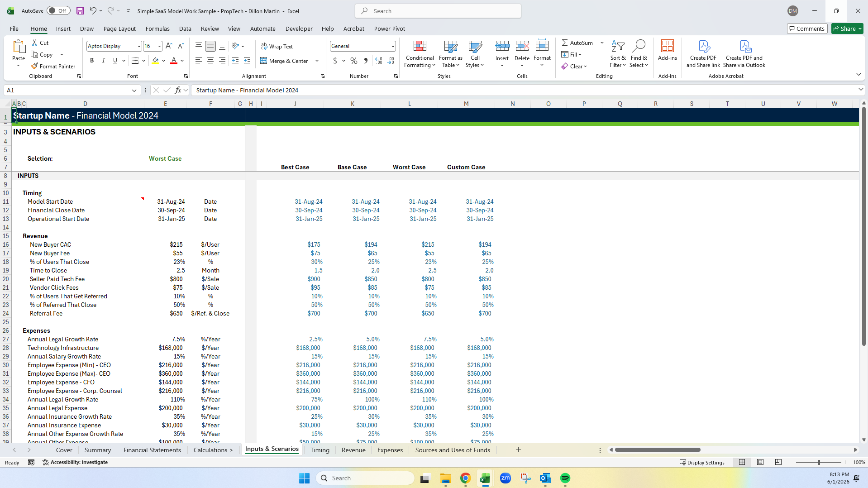868x488 pixels.
Task: Expand the formula bar chevron
Action: point(860,90)
